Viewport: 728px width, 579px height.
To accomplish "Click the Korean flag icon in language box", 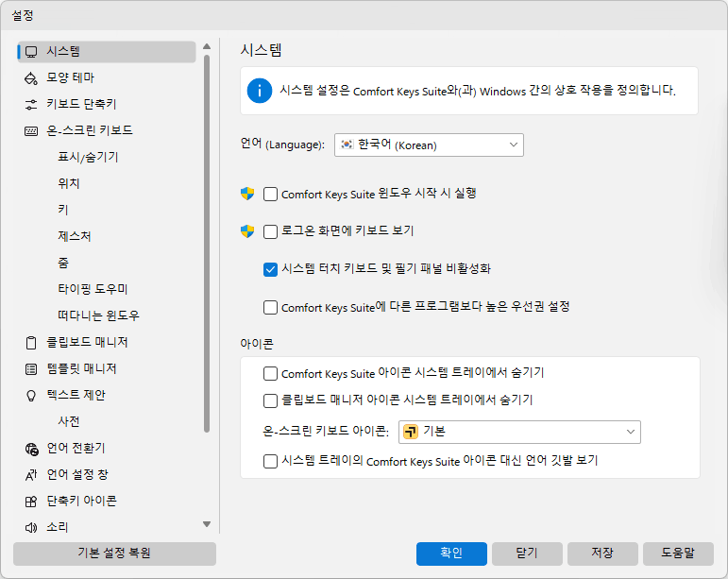I will [347, 145].
